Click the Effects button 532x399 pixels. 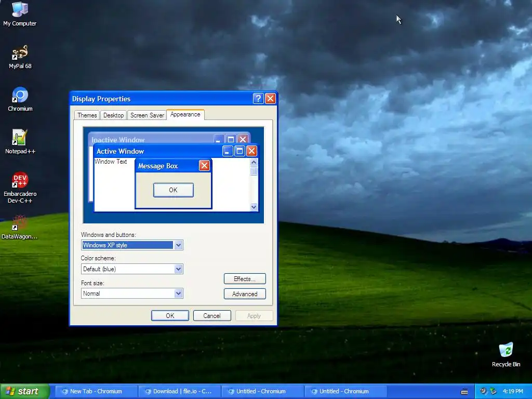tap(245, 279)
